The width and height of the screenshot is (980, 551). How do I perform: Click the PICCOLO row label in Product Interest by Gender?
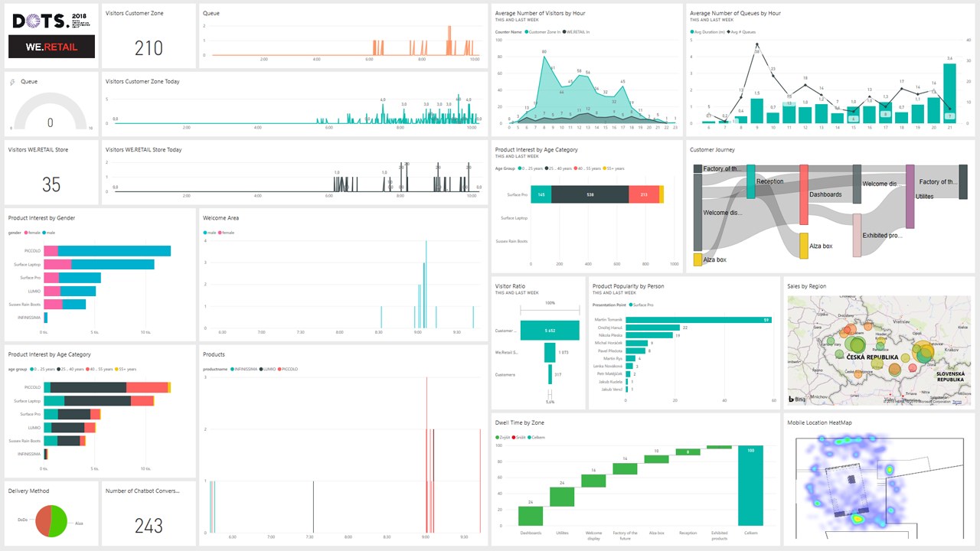click(x=33, y=251)
